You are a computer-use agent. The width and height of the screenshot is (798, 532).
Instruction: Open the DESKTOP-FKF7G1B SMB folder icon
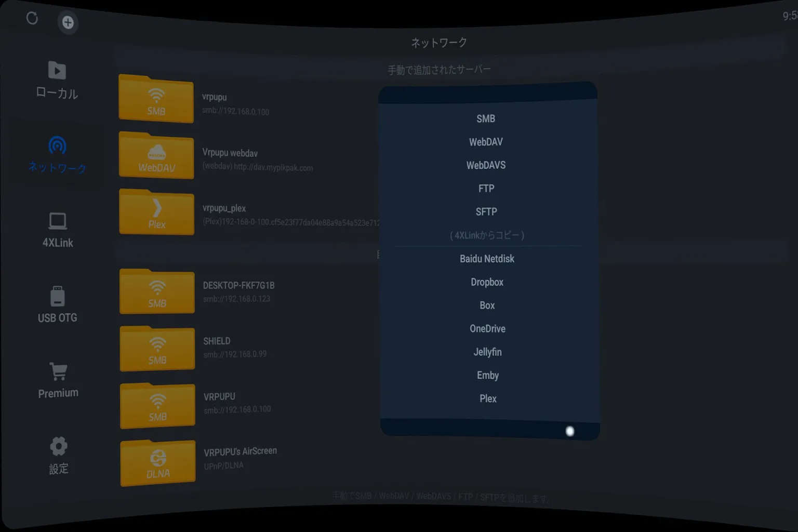[157, 291]
